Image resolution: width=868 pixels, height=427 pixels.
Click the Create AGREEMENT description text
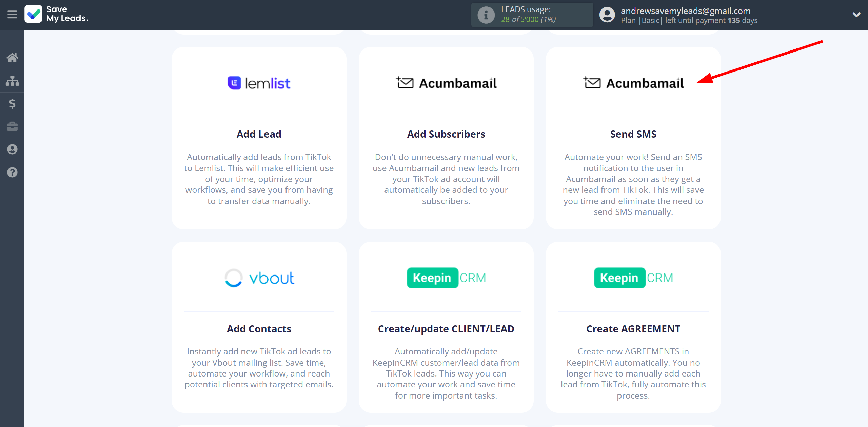(633, 373)
